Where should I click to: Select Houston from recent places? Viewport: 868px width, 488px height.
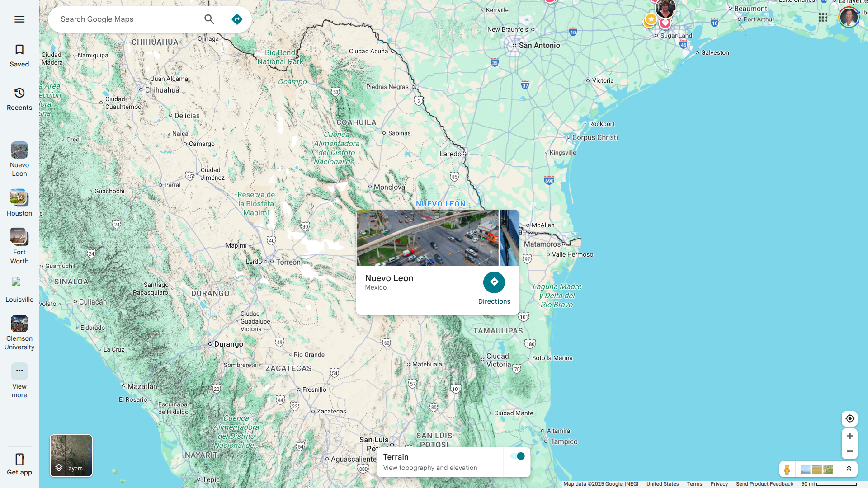click(19, 202)
